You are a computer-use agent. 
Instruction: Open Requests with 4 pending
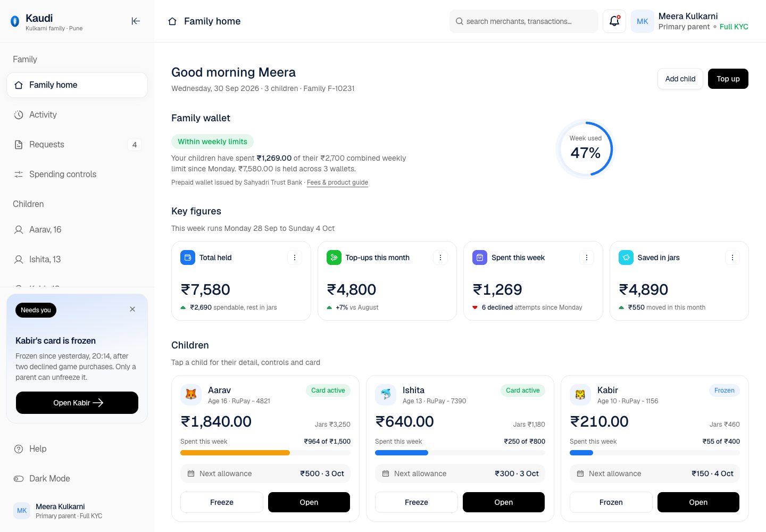77,145
